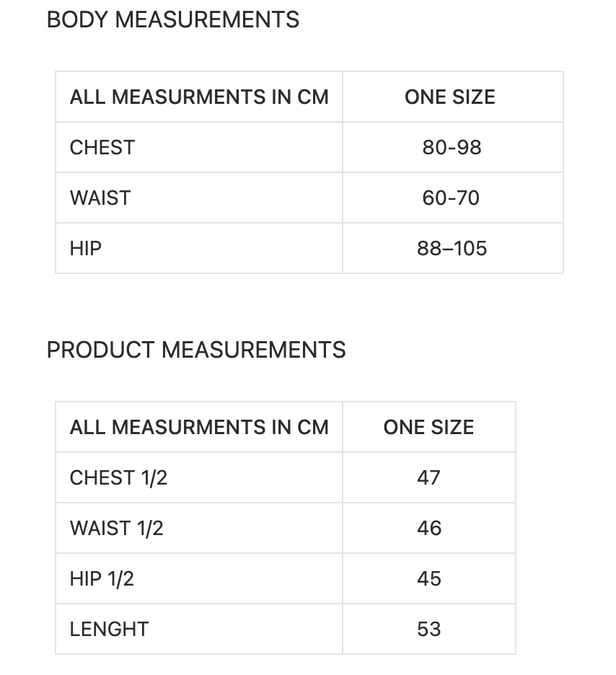This screenshot has width=616, height=675.
Task: Select the CHEST 1/2 row label
Action: pyautogui.click(x=118, y=478)
